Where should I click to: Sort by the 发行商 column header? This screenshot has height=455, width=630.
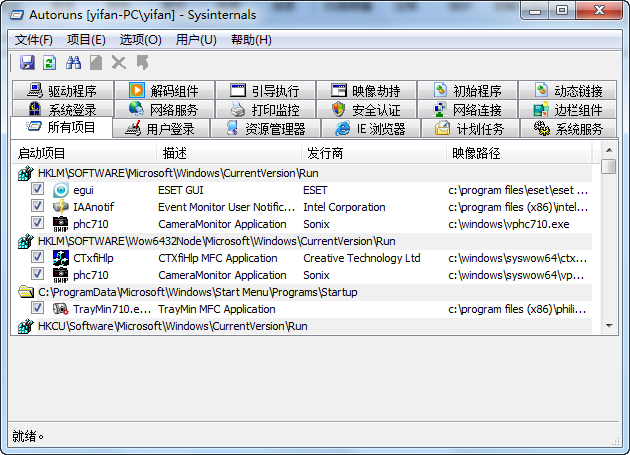374,153
